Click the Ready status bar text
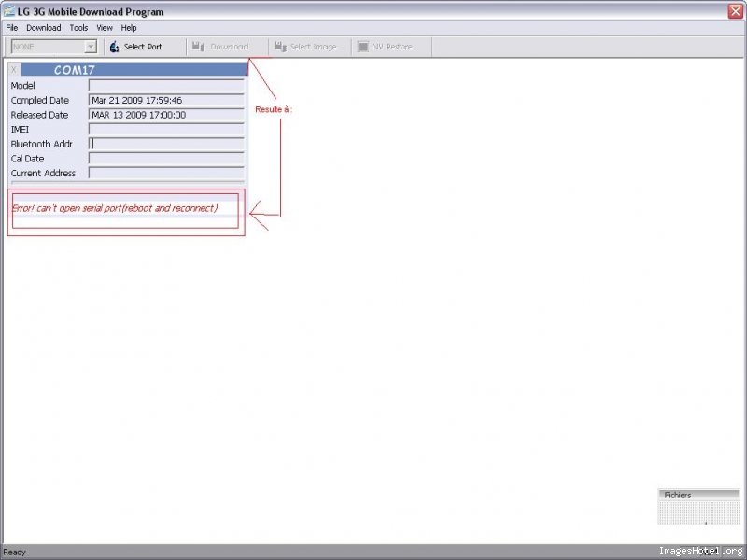 click(14, 552)
